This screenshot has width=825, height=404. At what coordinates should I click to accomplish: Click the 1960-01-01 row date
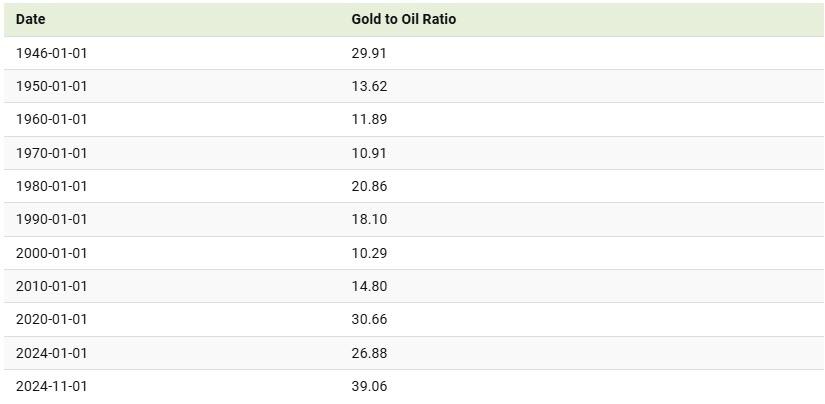(52, 119)
